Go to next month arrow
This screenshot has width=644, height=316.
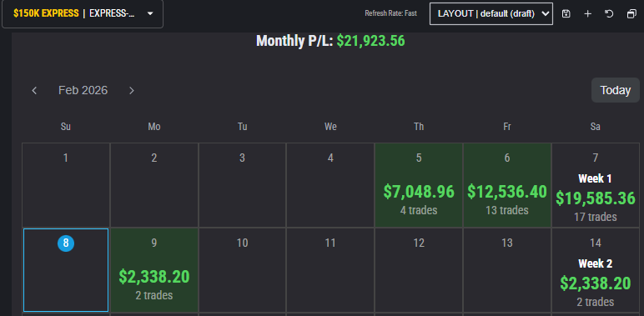click(x=132, y=90)
